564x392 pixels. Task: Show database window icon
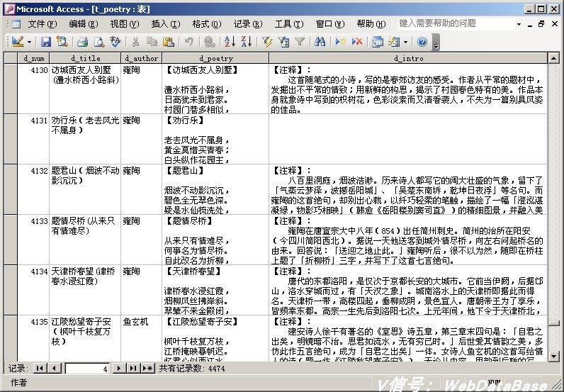pyautogui.click(x=378, y=42)
